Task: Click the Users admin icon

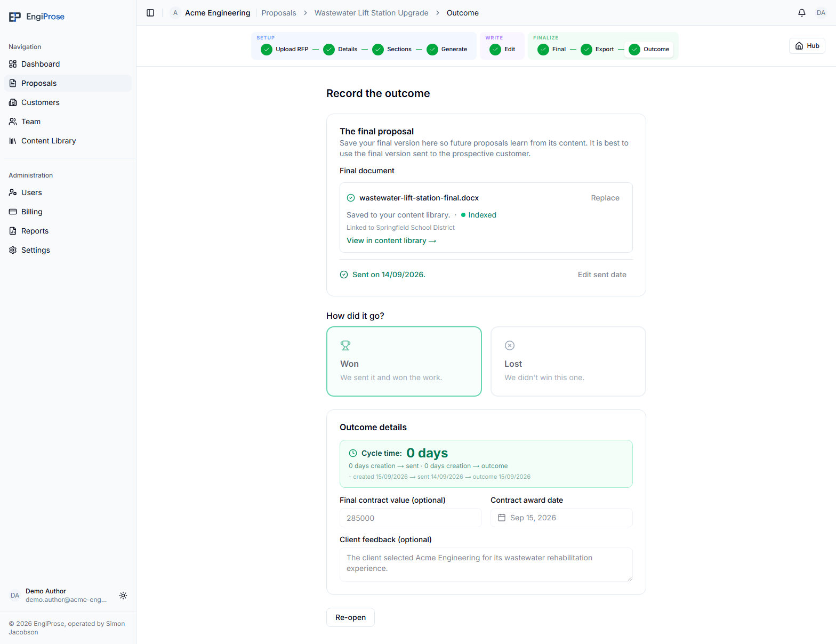Action: 13,192
